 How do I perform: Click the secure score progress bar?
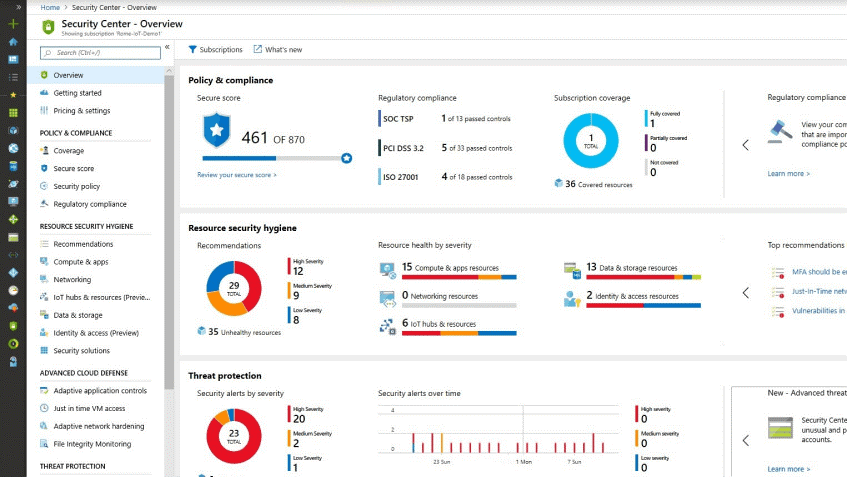[272, 158]
